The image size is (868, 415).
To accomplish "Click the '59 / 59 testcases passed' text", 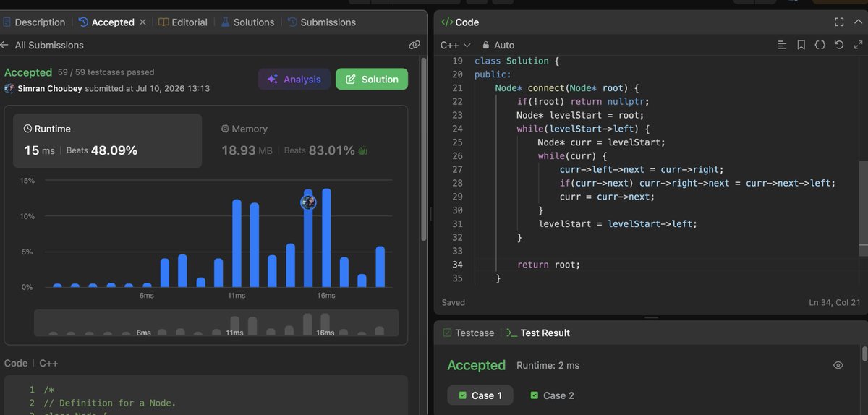I will 106,72.
